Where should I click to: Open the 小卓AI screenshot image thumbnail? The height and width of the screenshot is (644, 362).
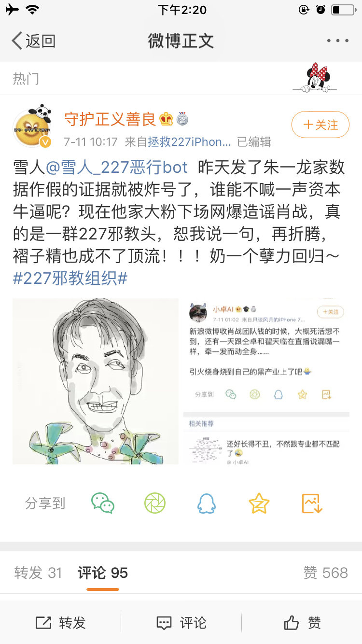(x=266, y=381)
